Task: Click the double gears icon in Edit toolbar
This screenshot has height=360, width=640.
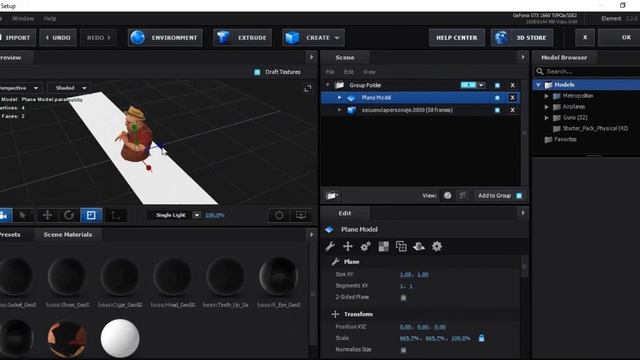Action: [365, 246]
